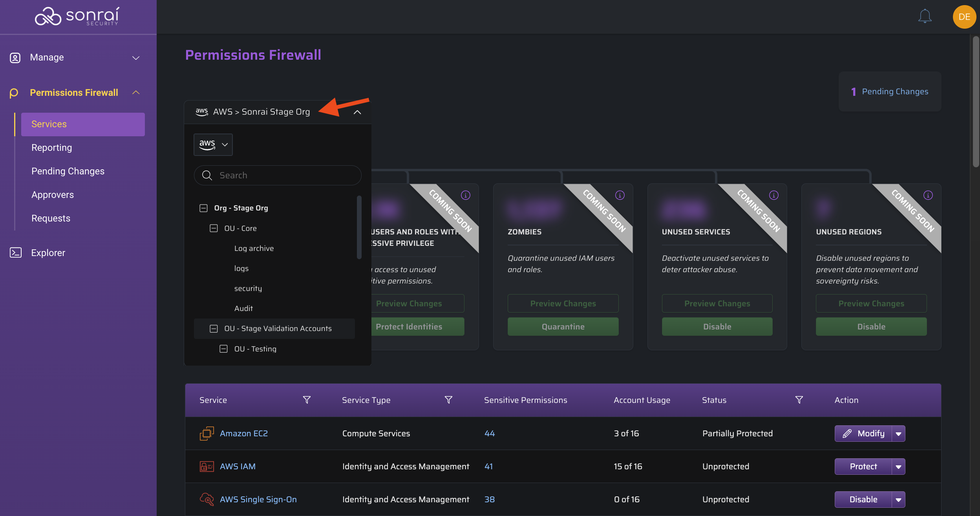Click Modify for Amazon EC2
980x516 pixels.
[x=863, y=434]
